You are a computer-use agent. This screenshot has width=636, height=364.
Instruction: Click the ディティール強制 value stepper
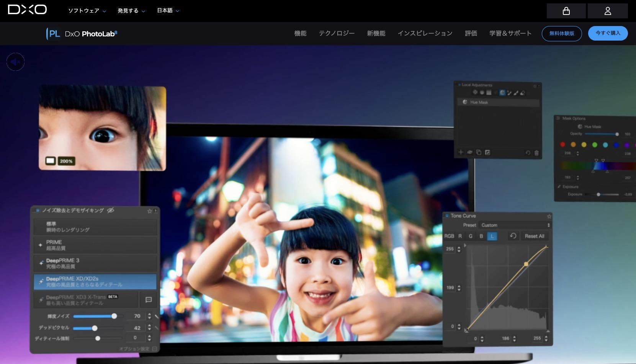pos(149,338)
